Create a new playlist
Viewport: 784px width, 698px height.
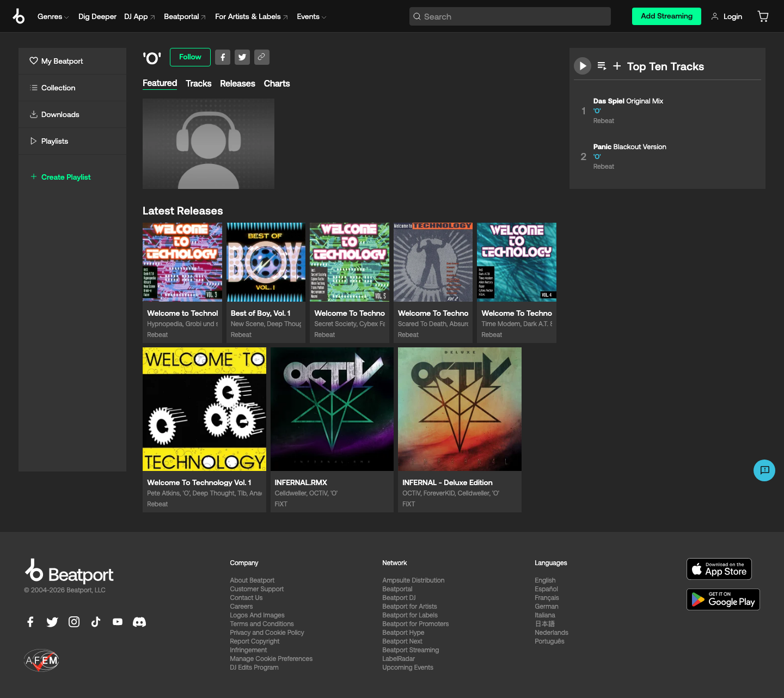pos(60,177)
